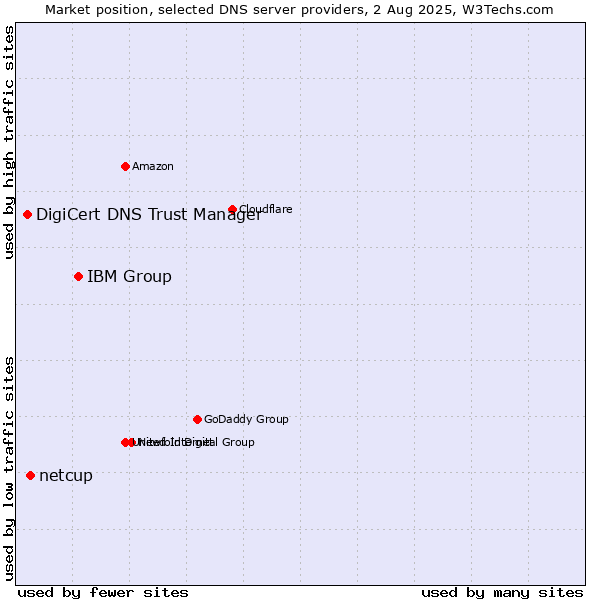
Task: Click the 'used by high traffic sites' axis label
Action: point(8,142)
